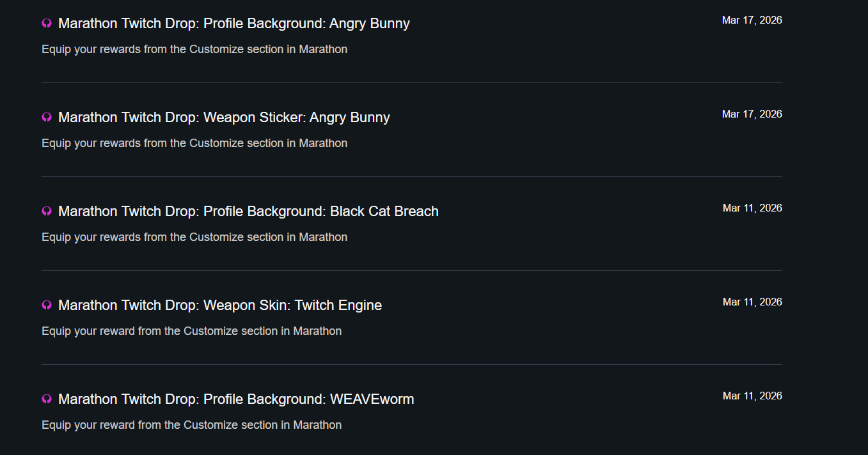Click the Mar 17 date on Weapon Sticker row
868x455 pixels.
point(752,114)
